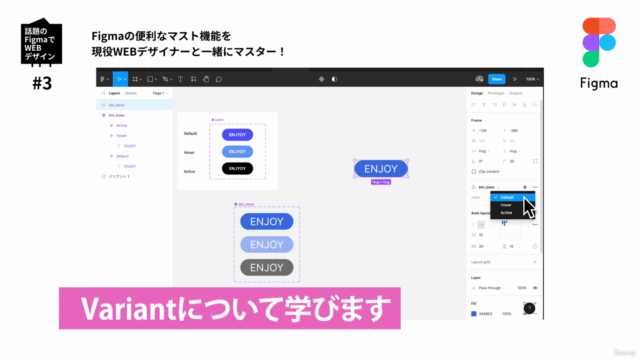The height and width of the screenshot is (360, 640).
Task: Choose Default in state dropdown
Action: (x=513, y=197)
